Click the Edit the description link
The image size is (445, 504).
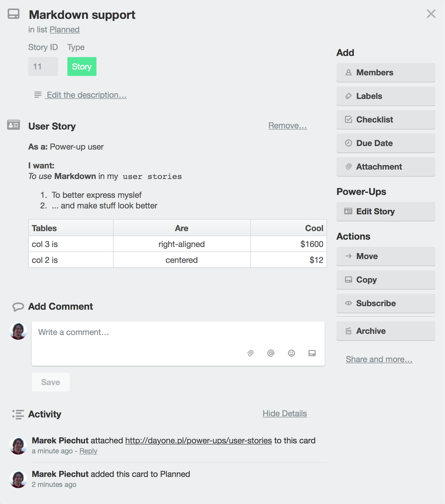[x=87, y=95]
